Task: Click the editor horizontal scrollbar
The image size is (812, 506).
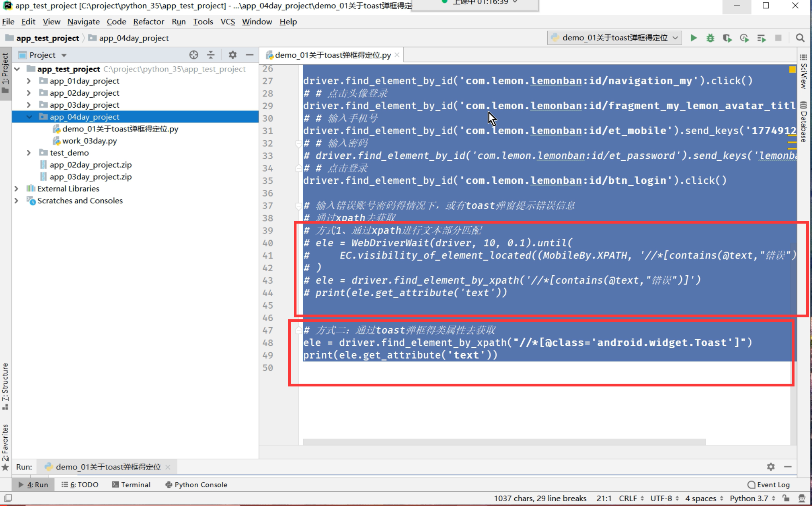Action: [x=504, y=442]
